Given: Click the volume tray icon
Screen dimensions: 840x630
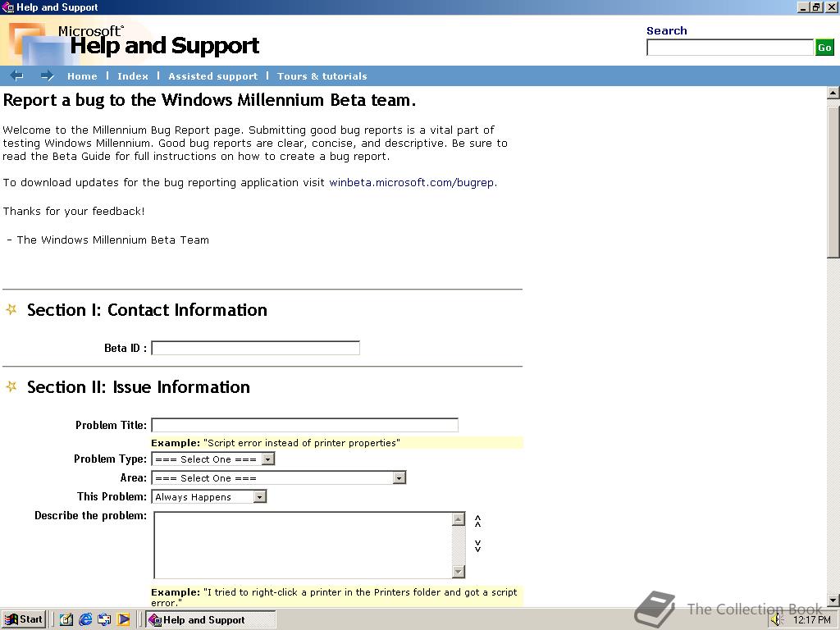Looking at the screenshot, I should pos(778,620).
